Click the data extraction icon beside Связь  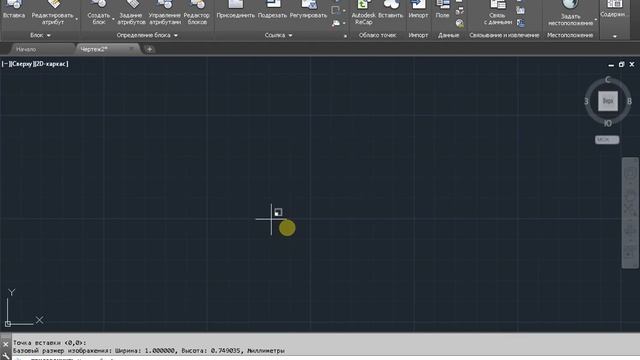pyautogui.click(x=521, y=11)
